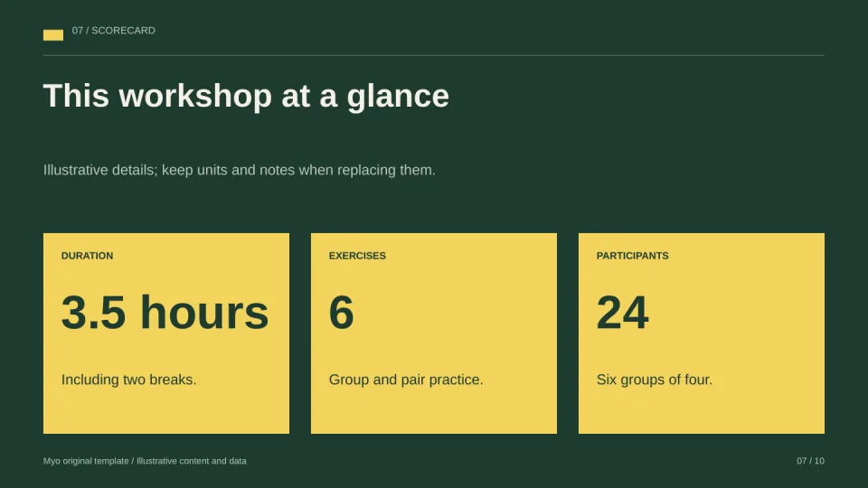Image resolution: width=868 pixels, height=488 pixels.
Task: Select the '6' exercises value
Action: tap(341, 313)
